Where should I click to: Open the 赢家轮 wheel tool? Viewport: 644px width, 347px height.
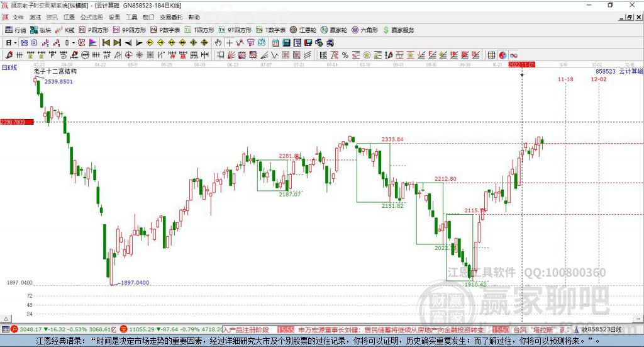(334, 30)
